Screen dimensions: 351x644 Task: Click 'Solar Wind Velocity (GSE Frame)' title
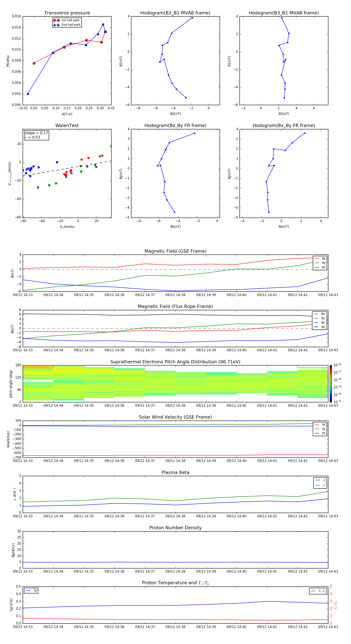[175, 417]
